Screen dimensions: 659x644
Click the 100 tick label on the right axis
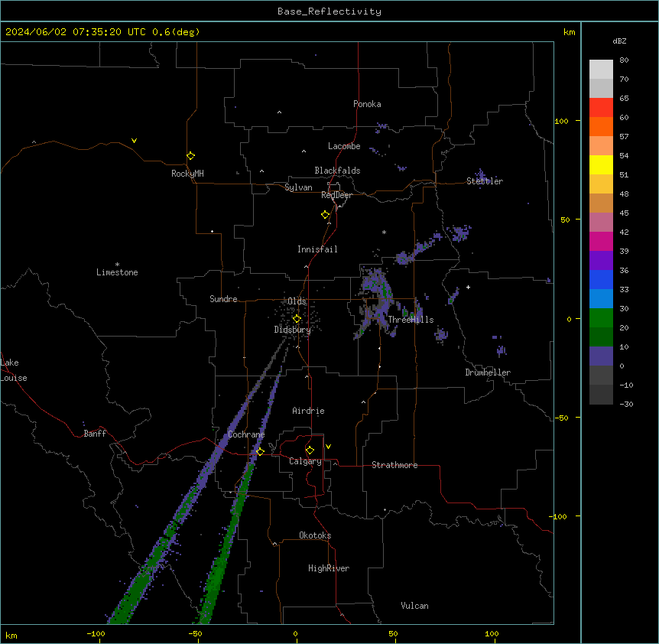[561, 121]
